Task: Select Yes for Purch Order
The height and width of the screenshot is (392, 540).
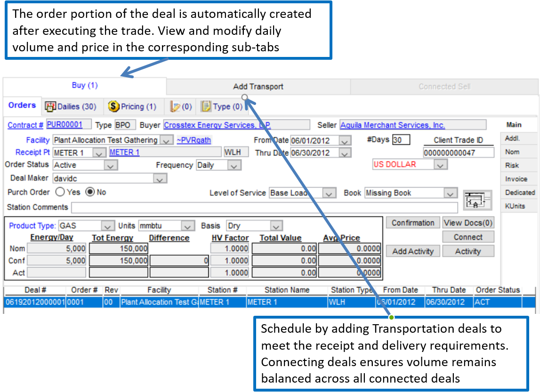Action: 60,192
